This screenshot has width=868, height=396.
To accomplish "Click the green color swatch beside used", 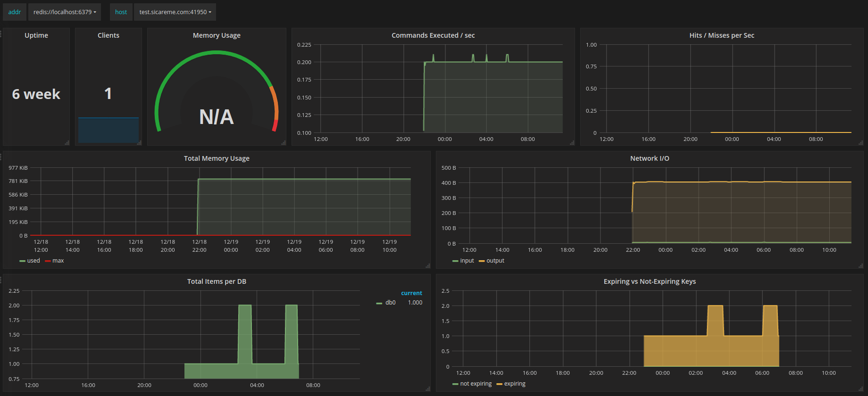I will pyautogui.click(x=22, y=261).
